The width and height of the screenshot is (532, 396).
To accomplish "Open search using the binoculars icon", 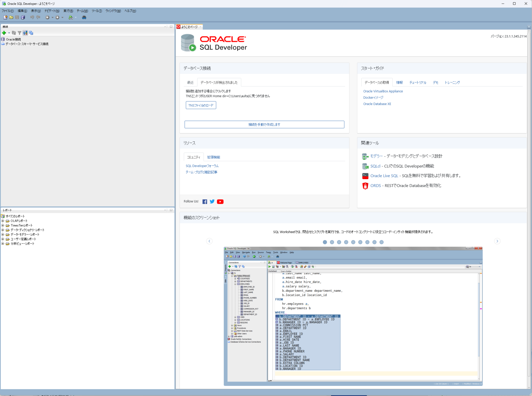I will (x=85, y=17).
